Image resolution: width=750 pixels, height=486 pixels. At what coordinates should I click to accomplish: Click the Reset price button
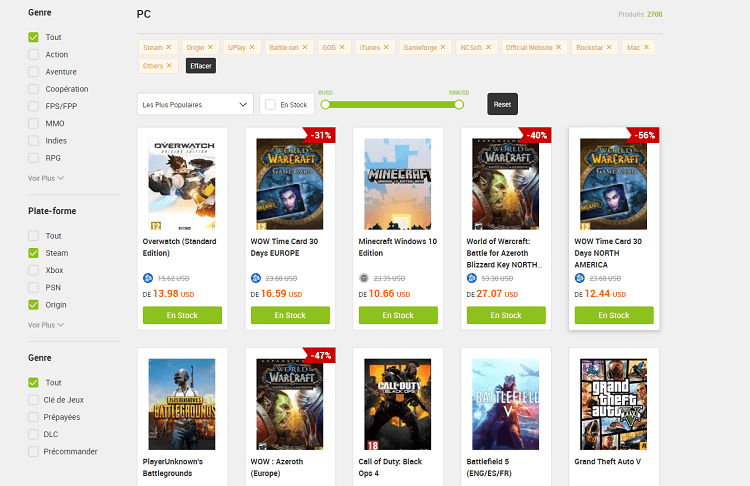[502, 104]
